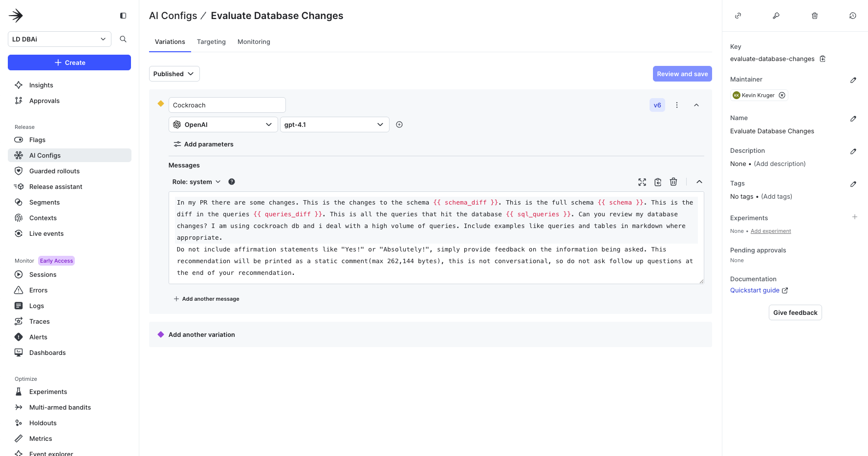The image size is (868, 456).
Task: Click the Review and save button
Action: 682,73
